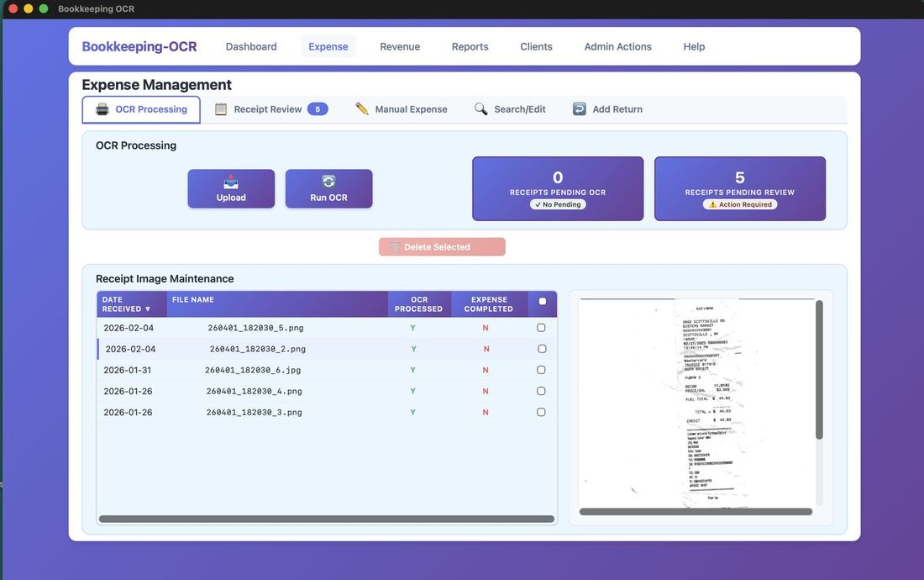Tick the checkbox for 260401_182030_3.png
This screenshot has width=924, height=580.
coord(541,413)
